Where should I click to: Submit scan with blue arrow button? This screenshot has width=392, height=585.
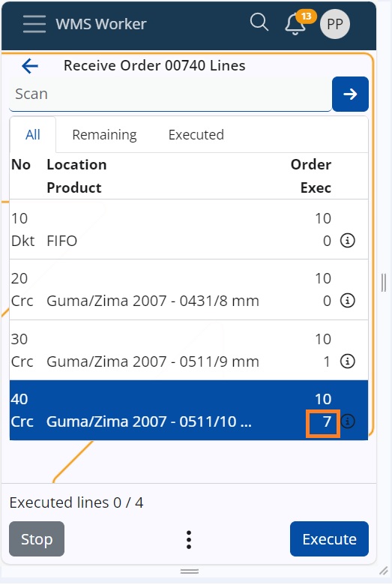pyautogui.click(x=350, y=94)
